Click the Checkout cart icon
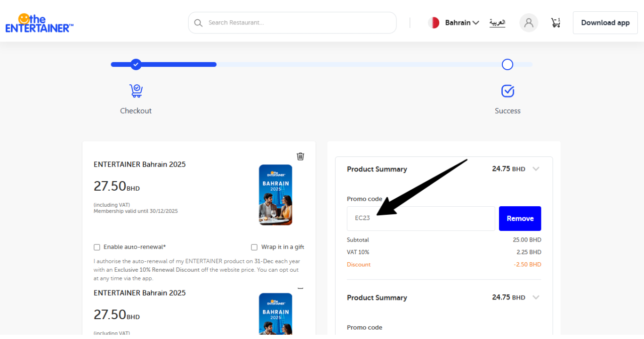 (136, 91)
